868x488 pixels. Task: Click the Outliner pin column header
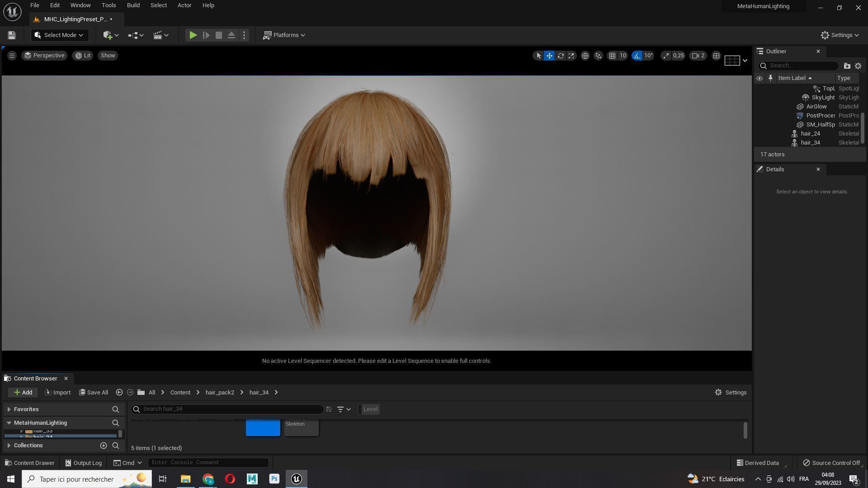[x=770, y=78]
